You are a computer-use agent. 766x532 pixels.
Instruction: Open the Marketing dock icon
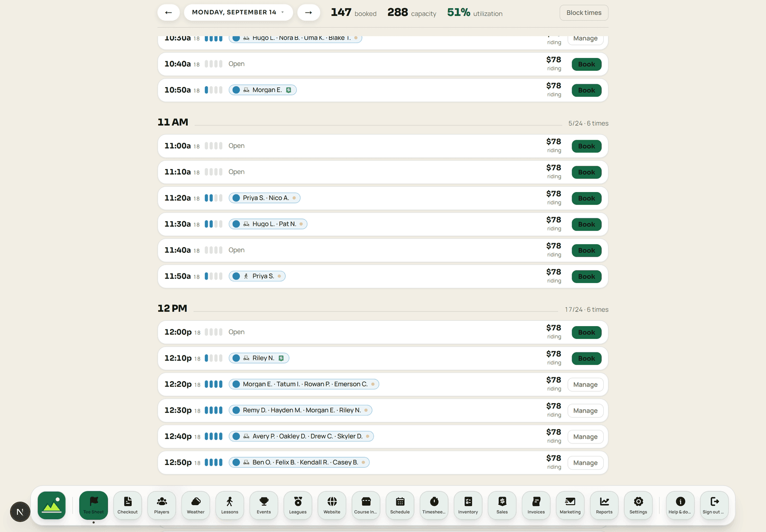(570, 505)
